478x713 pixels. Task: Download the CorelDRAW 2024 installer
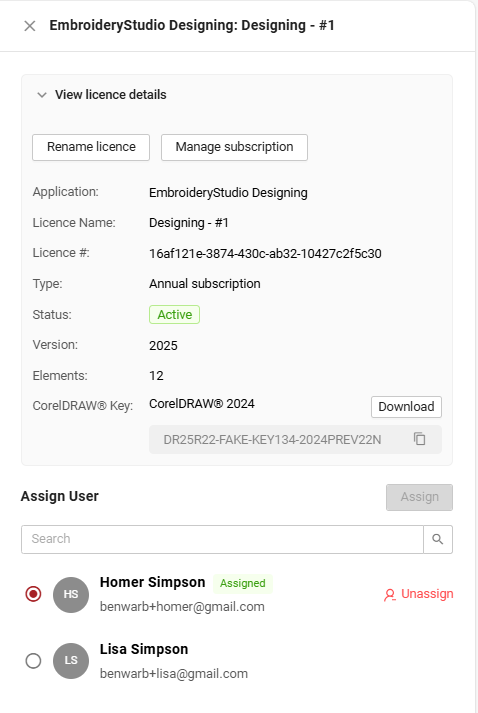(406, 407)
